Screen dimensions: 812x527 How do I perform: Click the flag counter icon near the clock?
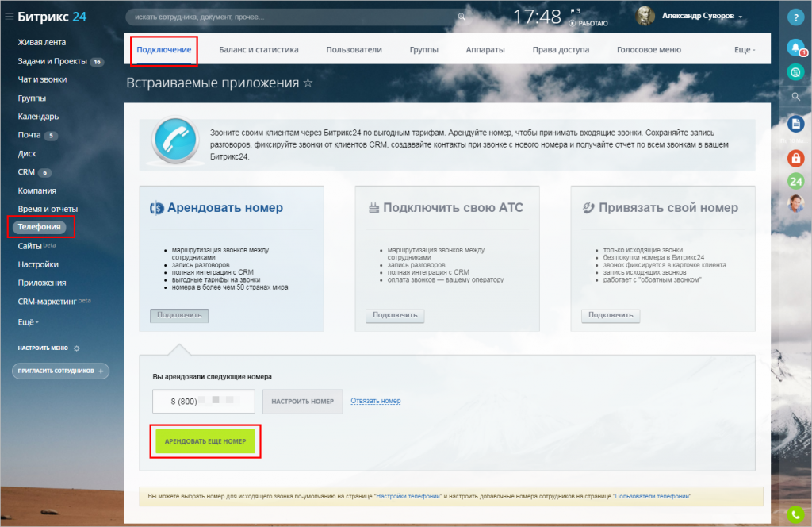[575, 11]
